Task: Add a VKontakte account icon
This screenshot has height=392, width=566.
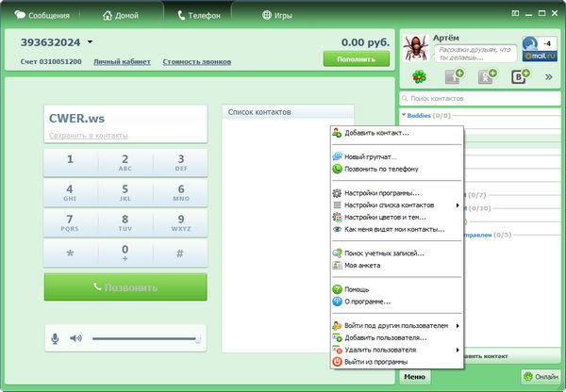Action: 520,76
